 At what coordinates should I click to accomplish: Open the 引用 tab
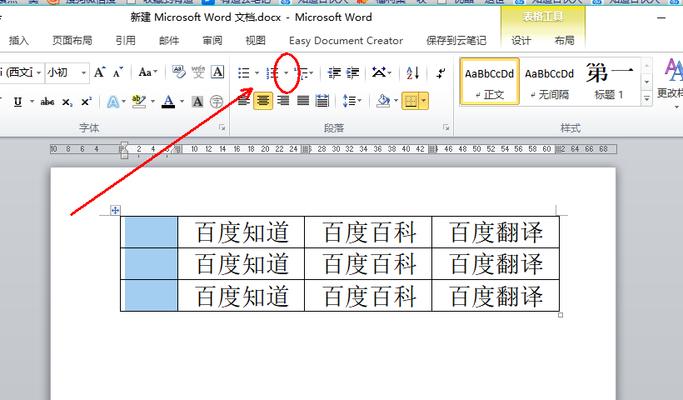[125, 41]
